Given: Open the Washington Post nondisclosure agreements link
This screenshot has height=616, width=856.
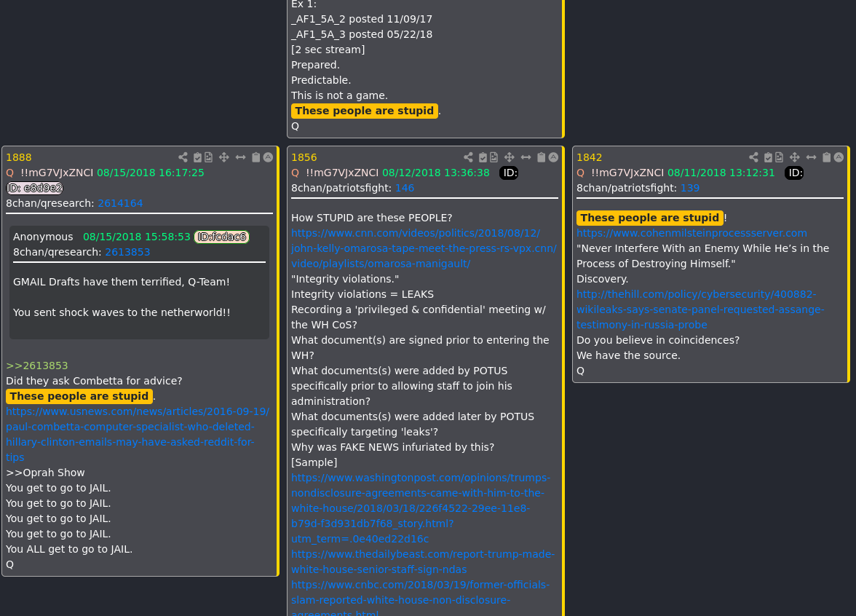Looking at the screenshot, I should coord(421,508).
